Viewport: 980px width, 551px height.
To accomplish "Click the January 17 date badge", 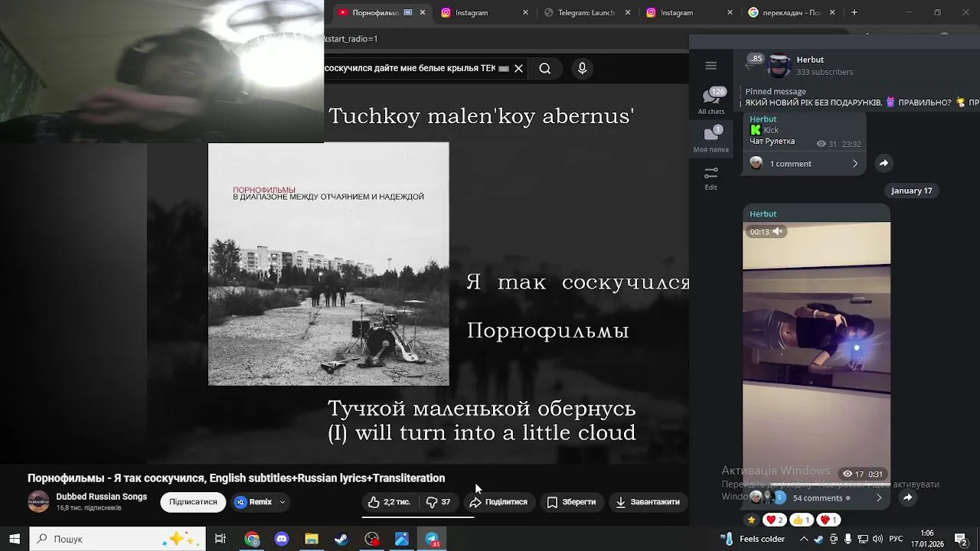I will (x=911, y=191).
